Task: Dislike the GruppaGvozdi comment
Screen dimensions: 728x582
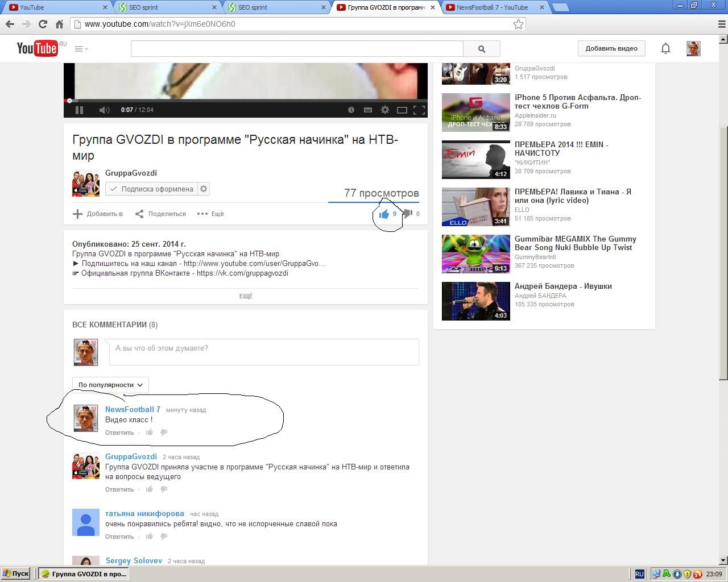Action: tap(164, 489)
